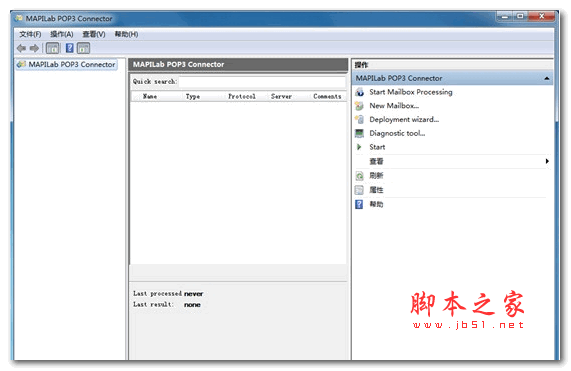Viewport: 571px width, 371px height.
Task: Open Help via blue question mark toolbar icon
Action: tap(70, 48)
